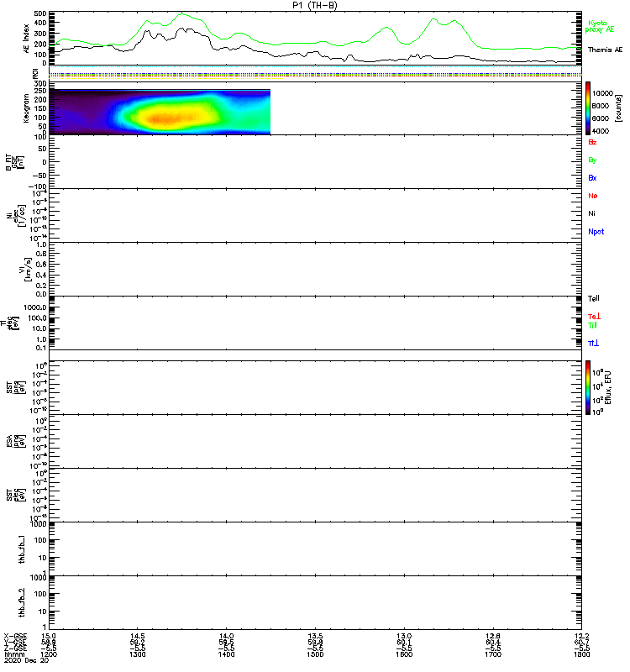
Task: Select the blue 'Ti⊥' legend label
Action: tap(594, 344)
